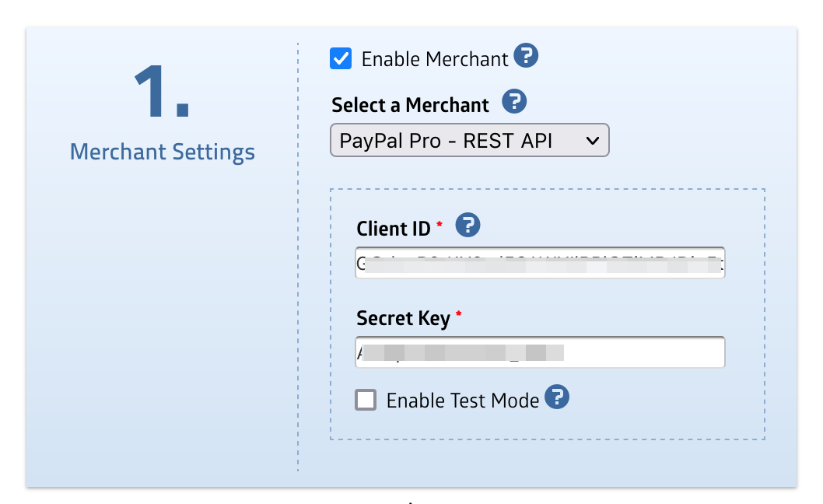Click help icon beside Enable Merchant
Image resolution: width=823 pixels, height=504 pixels.
click(x=526, y=57)
